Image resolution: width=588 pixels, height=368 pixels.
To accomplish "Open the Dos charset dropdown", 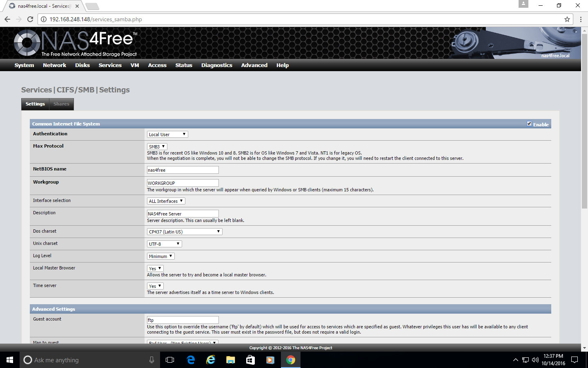I will [x=185, y=232].
